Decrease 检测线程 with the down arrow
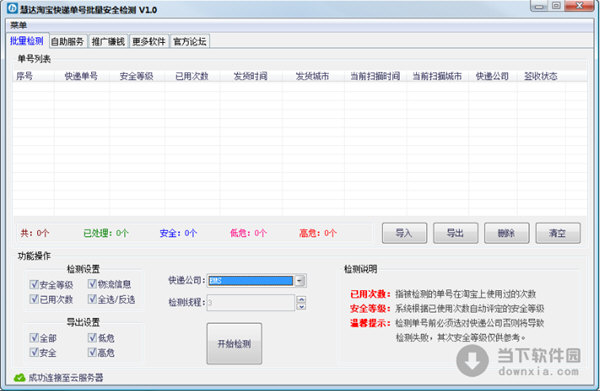 [x=302, y=306]
